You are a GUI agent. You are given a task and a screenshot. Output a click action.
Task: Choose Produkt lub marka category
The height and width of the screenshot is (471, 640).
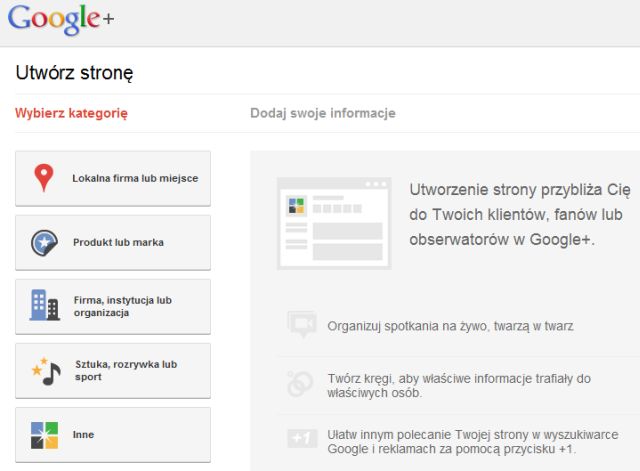pos(113,242)
